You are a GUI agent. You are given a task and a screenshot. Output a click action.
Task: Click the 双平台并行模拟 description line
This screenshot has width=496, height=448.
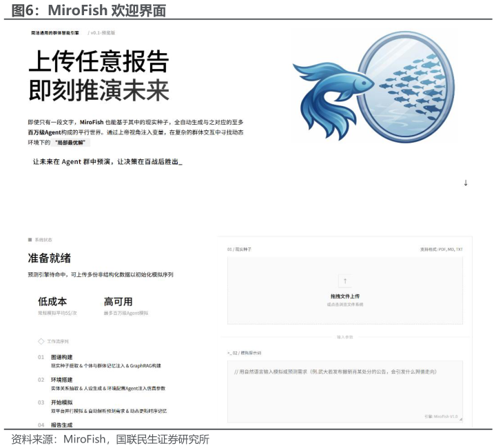(x=109, y=411)
